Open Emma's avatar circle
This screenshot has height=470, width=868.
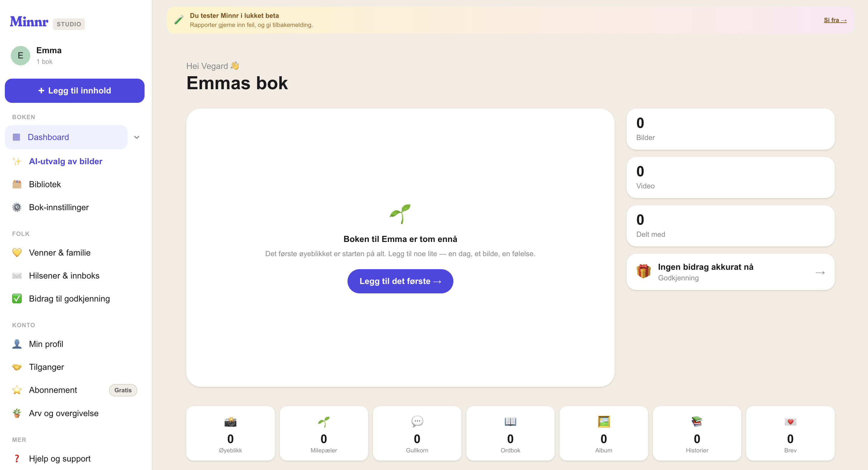pos(21,56)
